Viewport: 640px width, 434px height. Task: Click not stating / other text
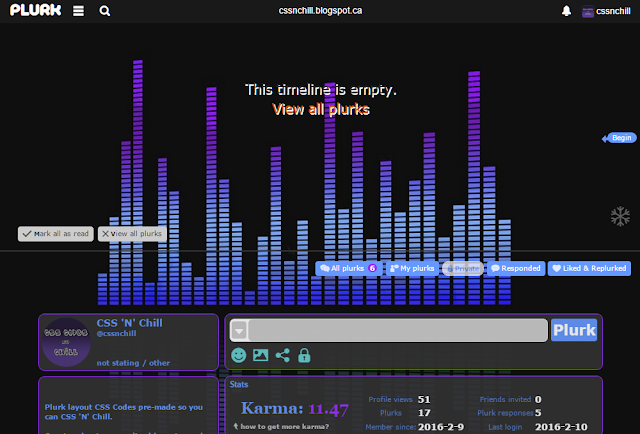[133, 363]
